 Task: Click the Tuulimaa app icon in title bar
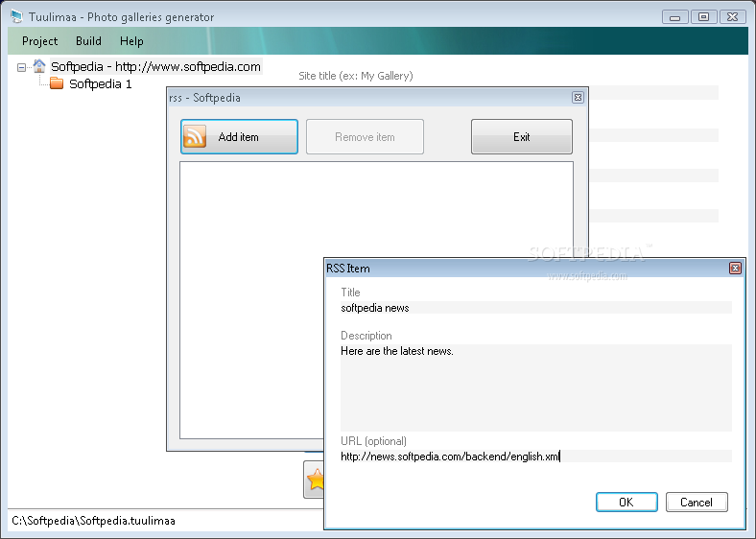click(x=17, y=16)
